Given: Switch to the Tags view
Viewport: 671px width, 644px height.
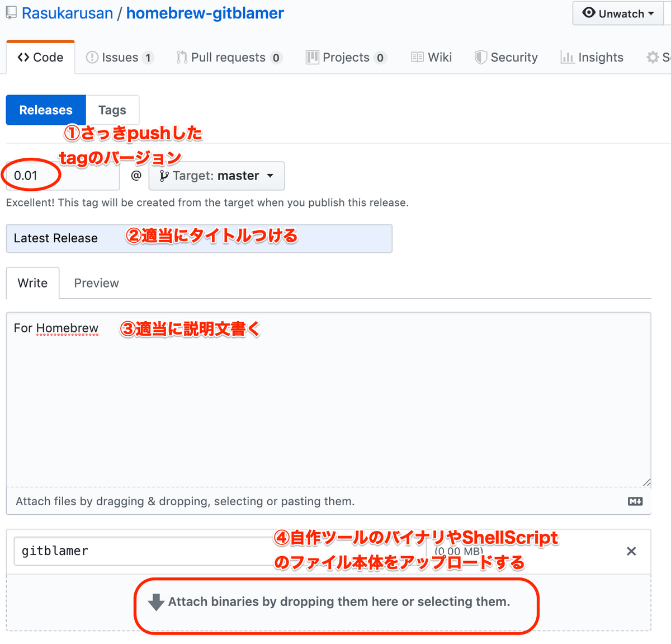Looking at the screenshot, I should [112, 110].
